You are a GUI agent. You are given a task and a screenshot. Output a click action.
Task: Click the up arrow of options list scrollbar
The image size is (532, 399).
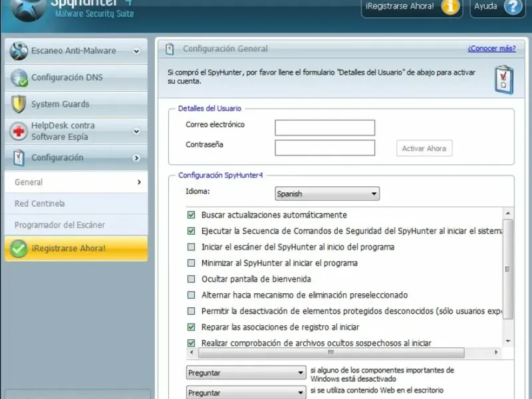508,213
